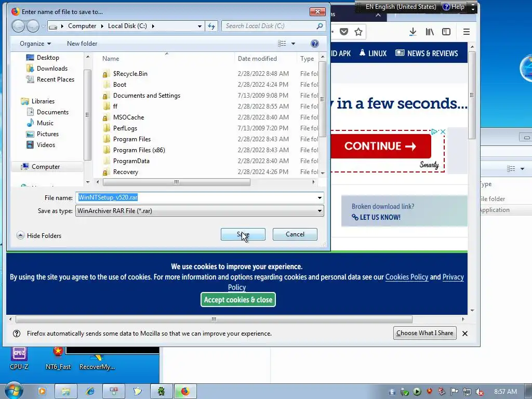Click the red CONTINUE ad button
Viewport: 532px width, 399px height.
coord(381,146)
